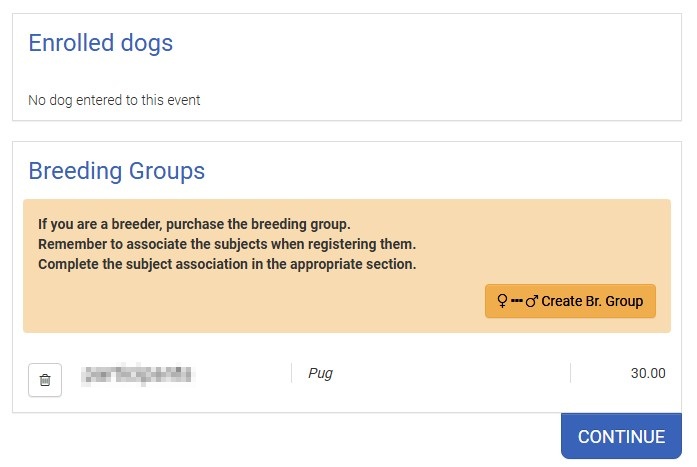Select the Pug breed cell

pyautogui.click(x=321, y=373)
